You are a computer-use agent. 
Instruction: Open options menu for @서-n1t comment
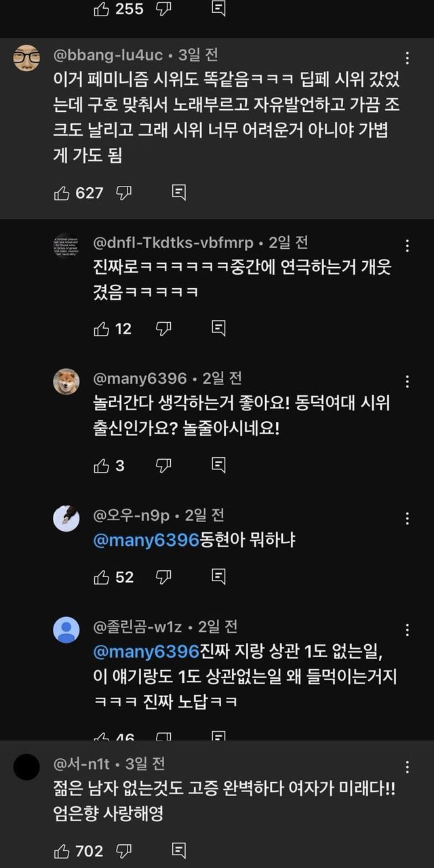pos(407,767)
